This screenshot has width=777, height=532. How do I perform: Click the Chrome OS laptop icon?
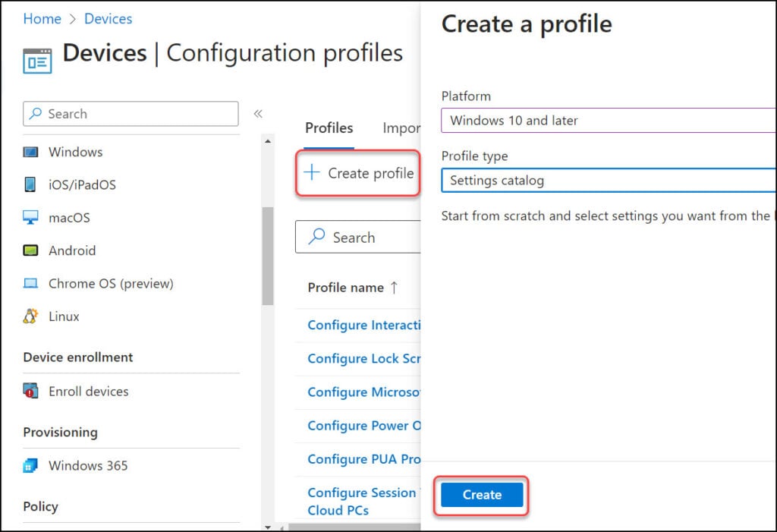coord(30,284)
